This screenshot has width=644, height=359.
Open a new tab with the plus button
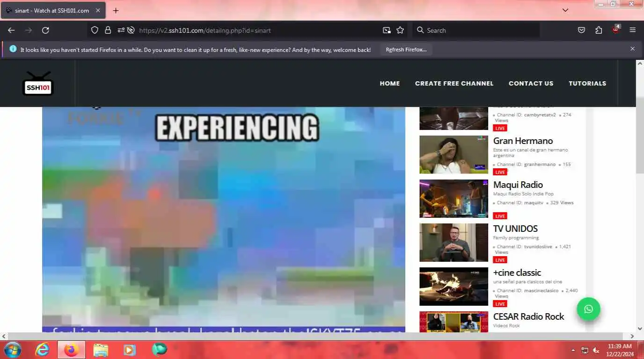(116, 10)
